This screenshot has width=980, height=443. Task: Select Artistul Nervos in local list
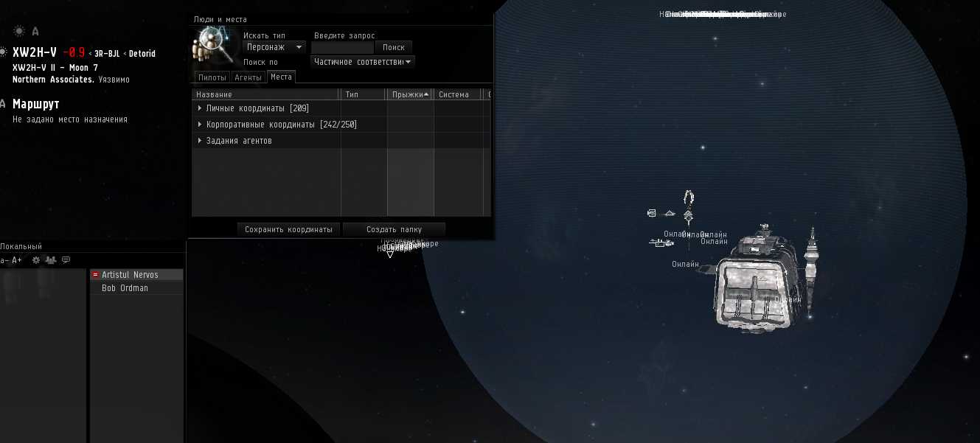(136, 275)
